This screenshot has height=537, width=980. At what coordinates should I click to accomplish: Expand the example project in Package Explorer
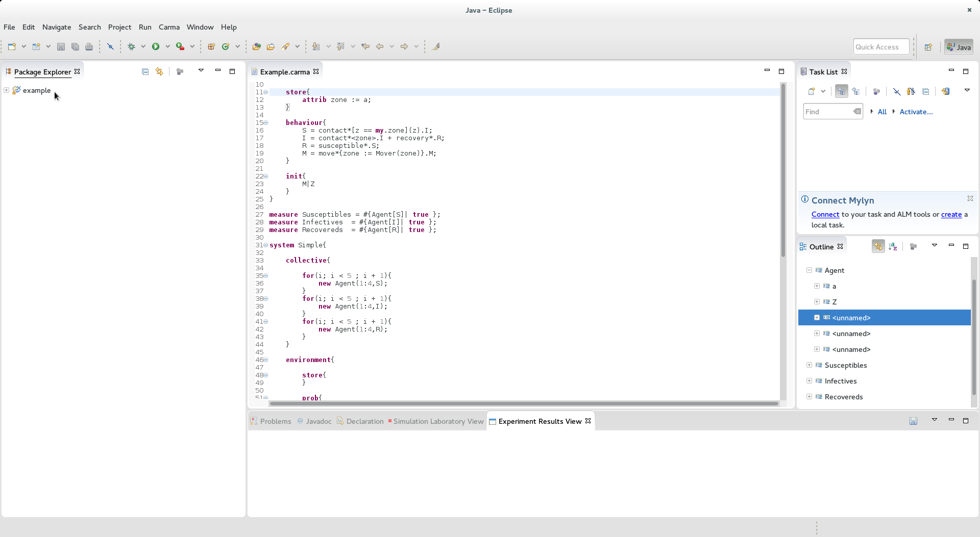click(x=6, y=90)
